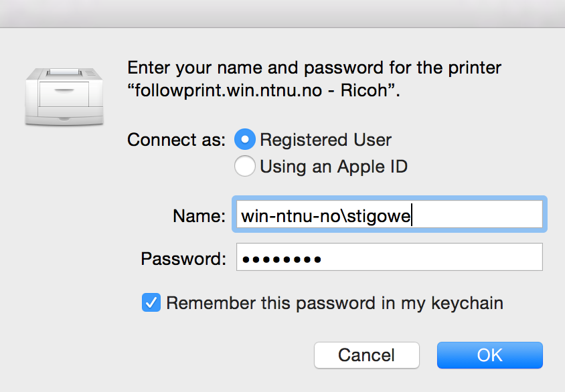This screenshot has width=565, height=392.
Task: Click the Registered User label text
Action: pos(326,140)
